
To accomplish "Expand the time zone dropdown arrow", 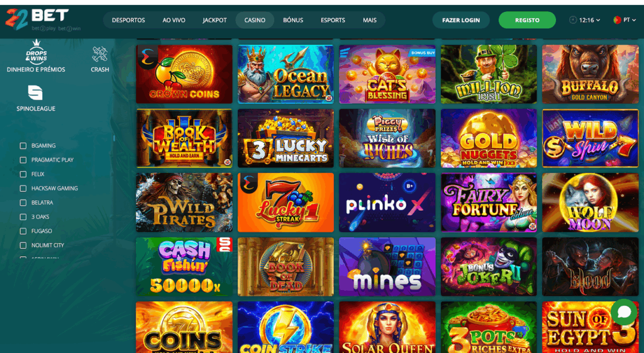I will point(598,20).
